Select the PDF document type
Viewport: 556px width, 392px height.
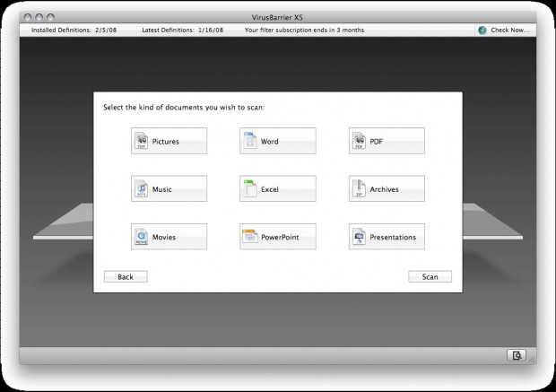(387, 141)
